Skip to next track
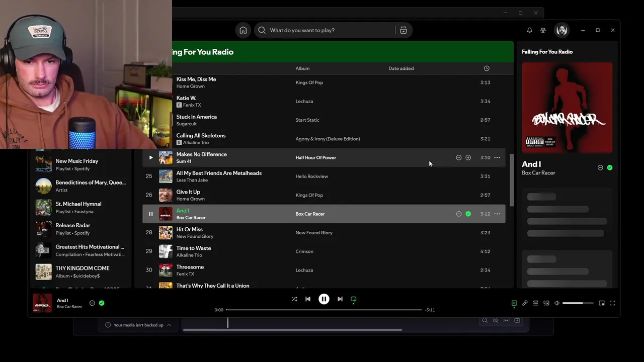Viewport: 644px width, 362px height. tap(340, 299)
